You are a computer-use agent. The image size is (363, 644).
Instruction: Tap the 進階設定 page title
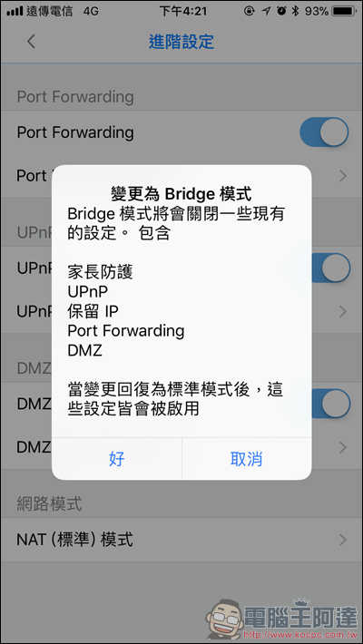(x=181, y=42)
